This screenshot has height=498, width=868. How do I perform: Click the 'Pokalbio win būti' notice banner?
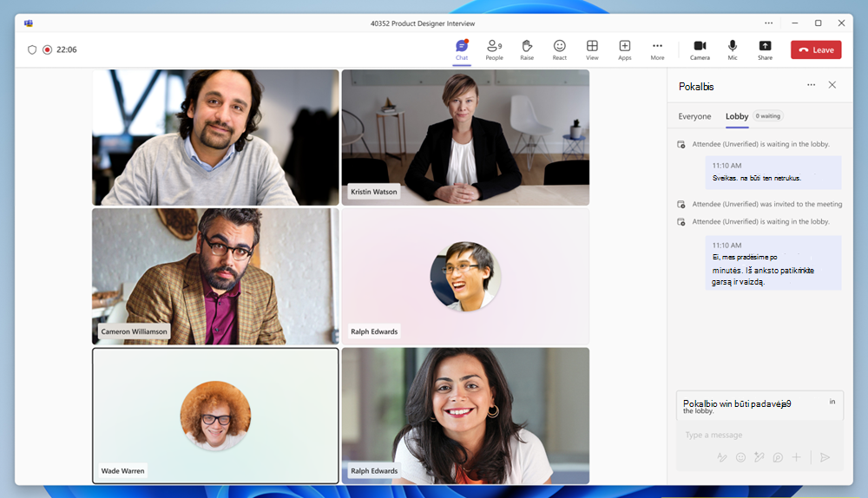point(759,405)
